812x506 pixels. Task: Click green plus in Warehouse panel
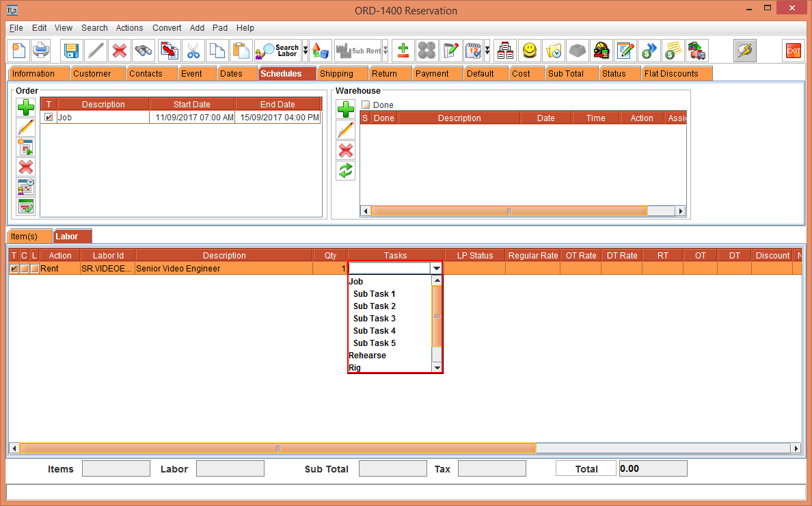click(x=346, y=109)
